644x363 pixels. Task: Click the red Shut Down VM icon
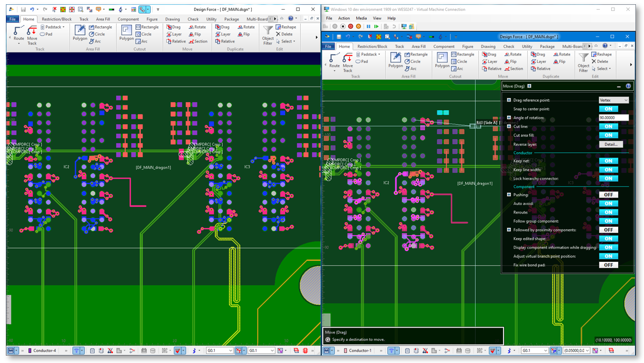[350, 26]
